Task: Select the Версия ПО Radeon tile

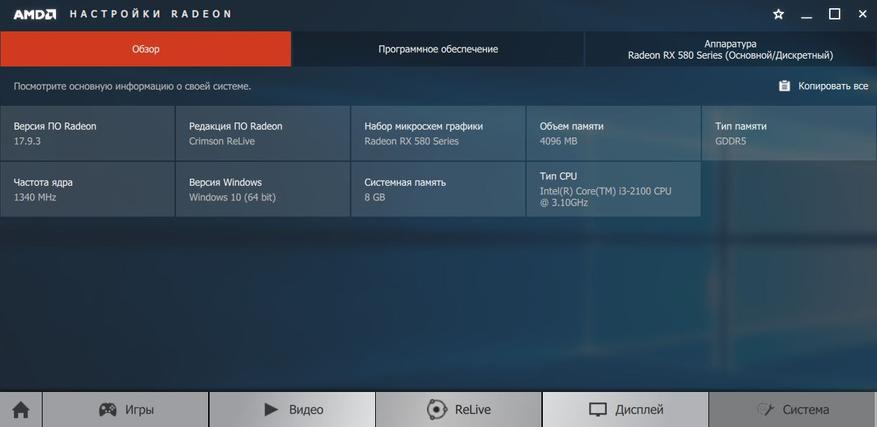Action: coord(87,133)
